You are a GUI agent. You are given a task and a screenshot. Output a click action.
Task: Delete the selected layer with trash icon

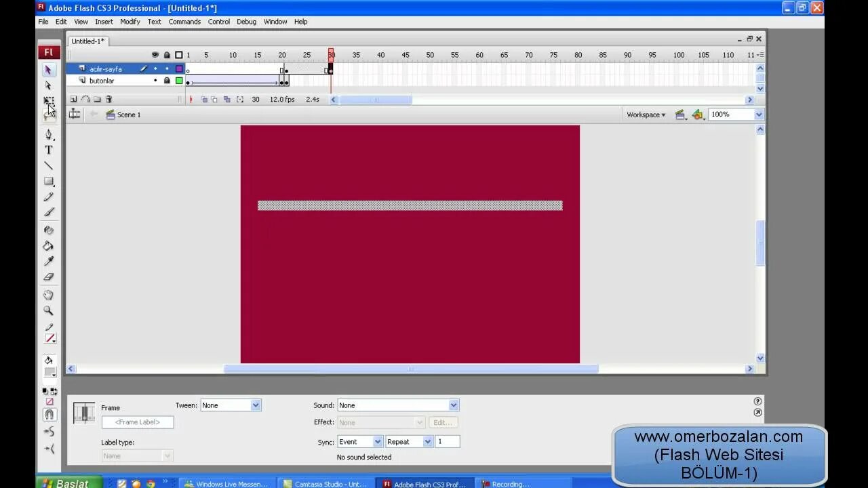pos(108,99)
